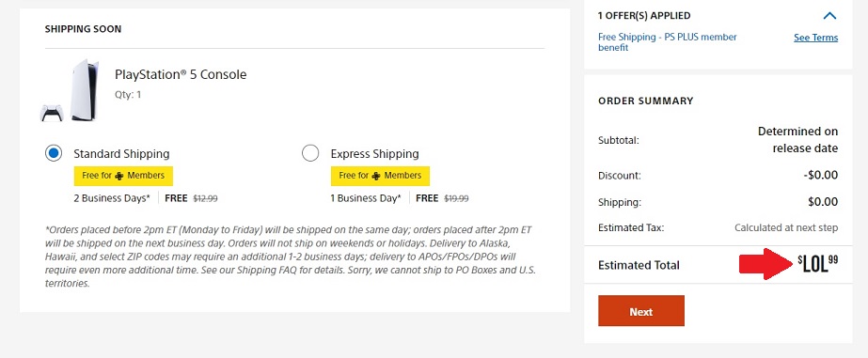
Task: Click the yellow Free for Members badge, Express
Action: 380,176
